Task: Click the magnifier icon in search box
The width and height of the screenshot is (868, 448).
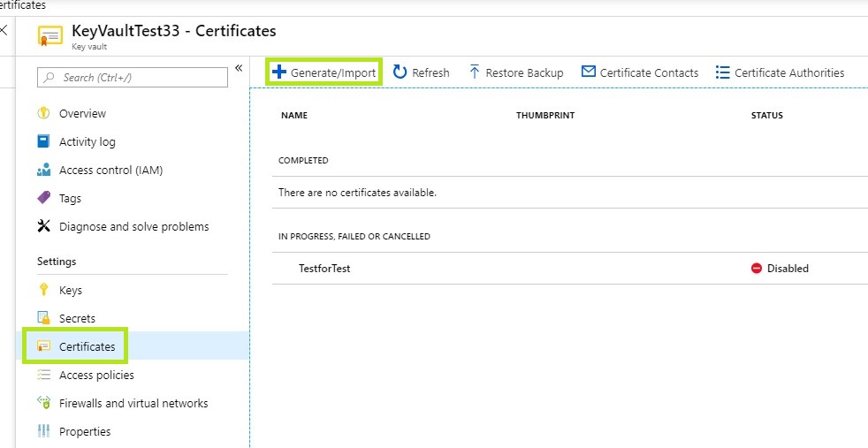Action: click(49, 78)
